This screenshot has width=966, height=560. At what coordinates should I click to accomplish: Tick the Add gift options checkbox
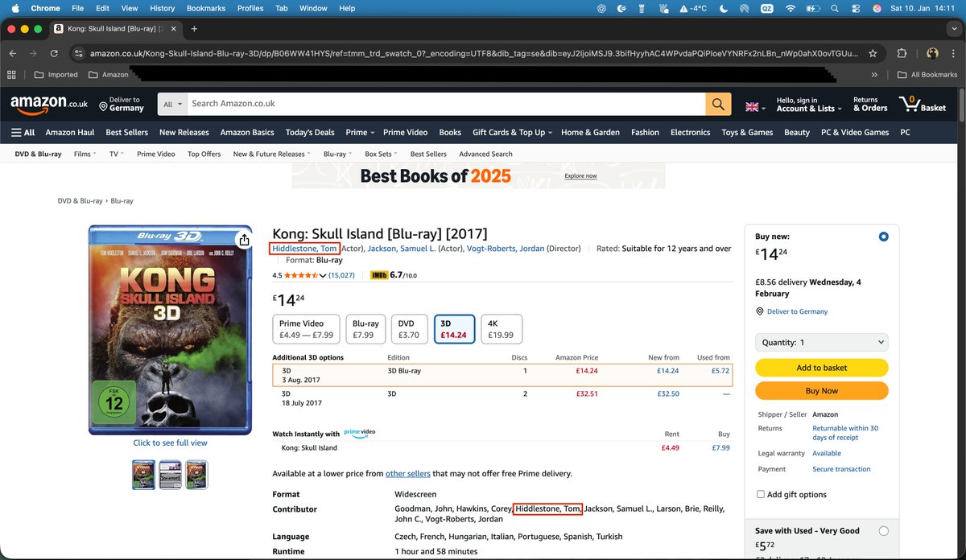(761, 494)
